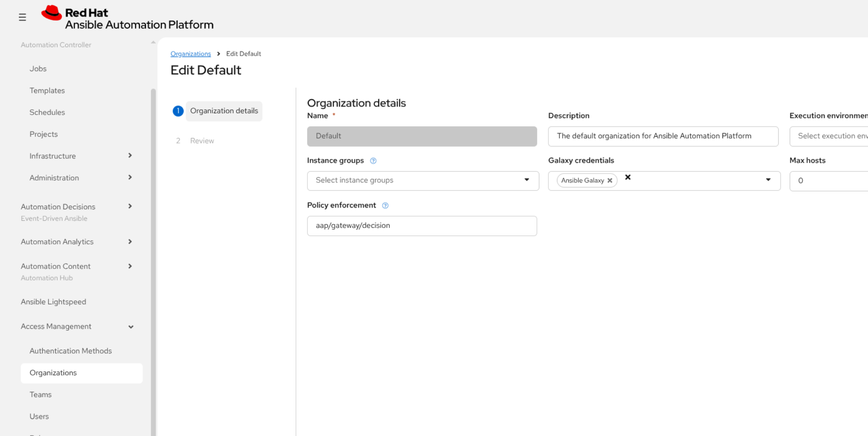Open the Galaxy credentials dropdown arrow
868x436 pixels.
point(768,180)
